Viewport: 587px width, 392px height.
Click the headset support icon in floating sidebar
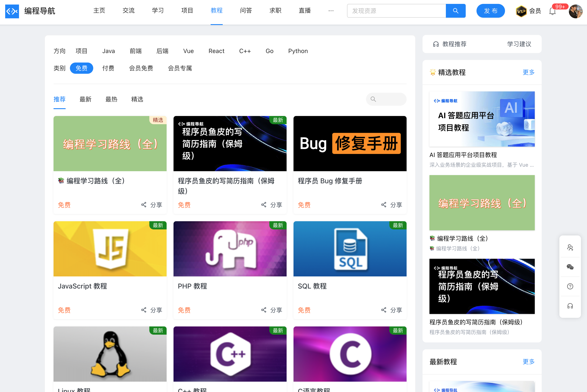(x=570, y=306)
